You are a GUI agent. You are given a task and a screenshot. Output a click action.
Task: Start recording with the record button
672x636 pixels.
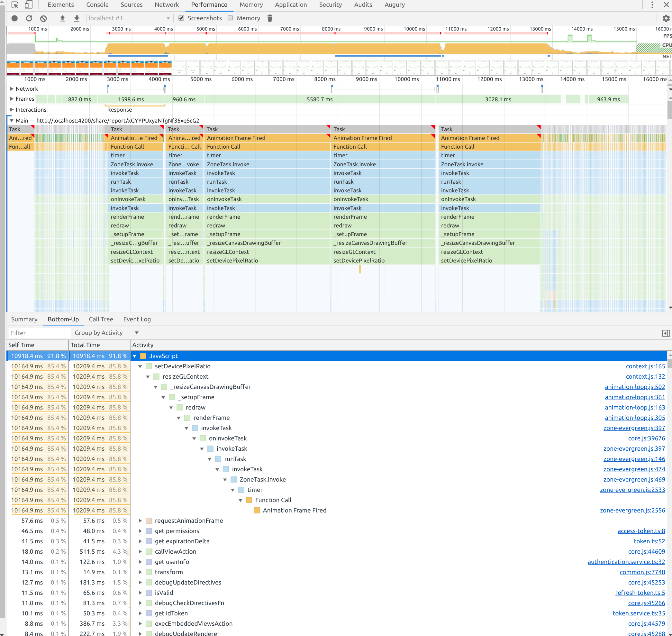(x=14, y=18)
